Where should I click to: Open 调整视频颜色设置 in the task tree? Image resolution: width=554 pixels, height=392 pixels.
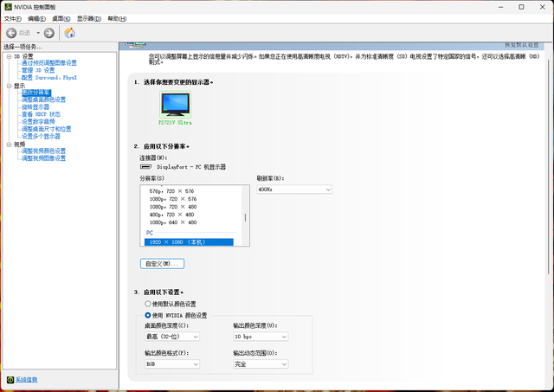point(43,151)
